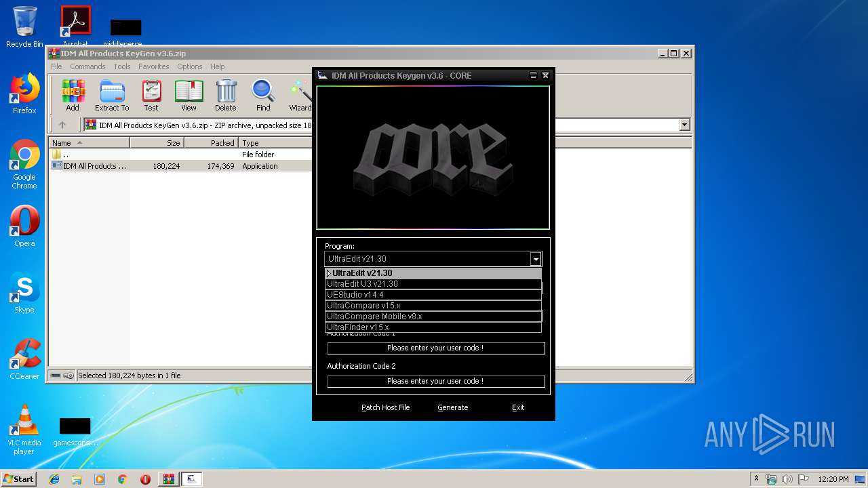Sort by the Packed column header

pyautogui.click(x=211, y=143)
